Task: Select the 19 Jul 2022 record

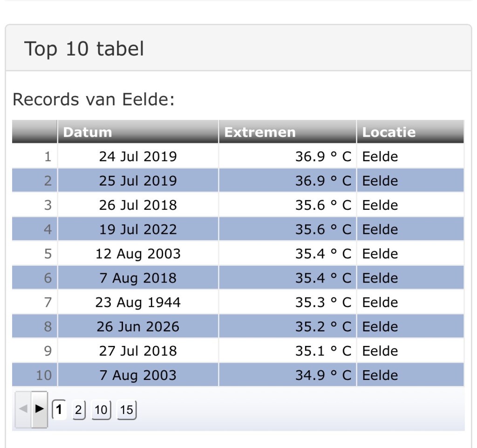Action: 238,229
